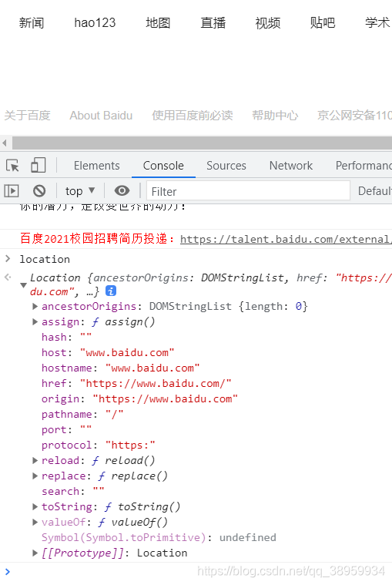This screenshot has height=585, width=392.
Task: Open the top context dropdown
Action: click(x=80, y=191)
